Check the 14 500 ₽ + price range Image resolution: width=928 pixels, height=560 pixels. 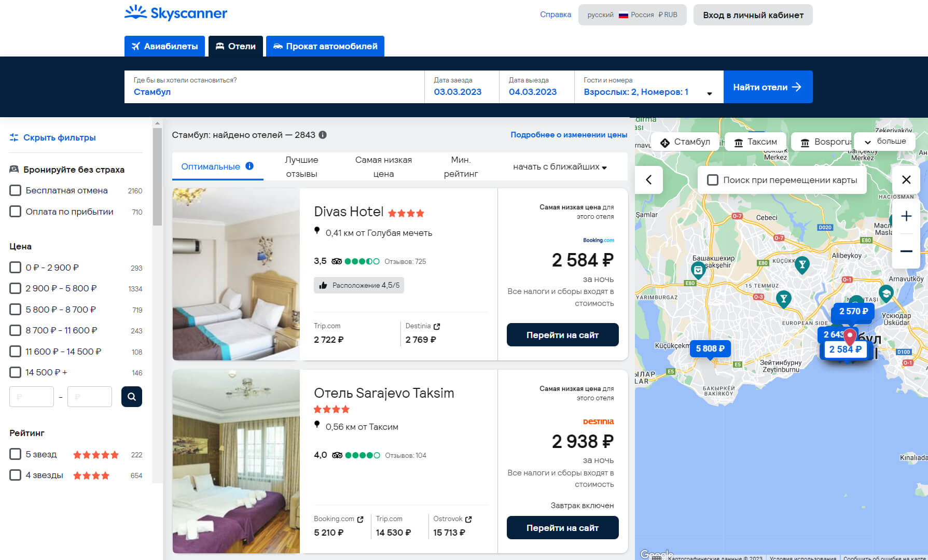(x=16, y=372)
